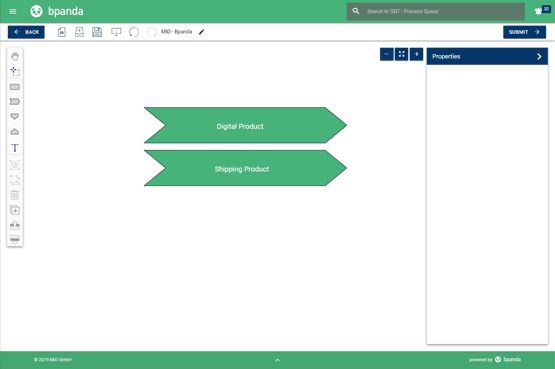
Task: Pick the downward pentagon shape tool
Action: tap(15, 116)
